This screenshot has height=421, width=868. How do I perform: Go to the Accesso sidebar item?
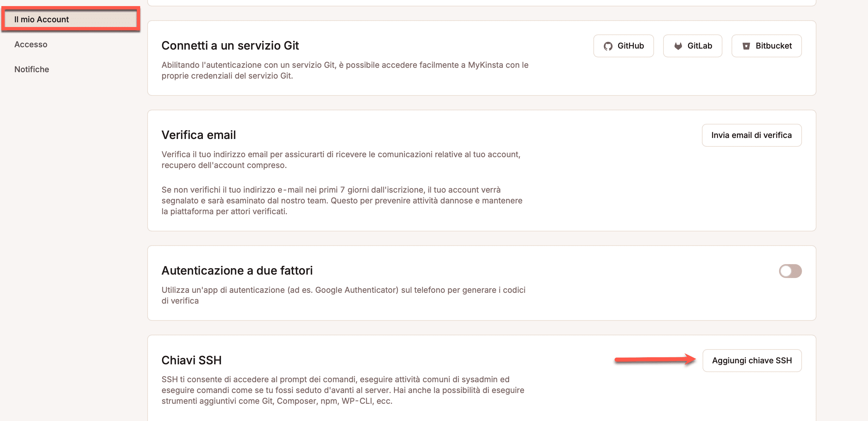tap(31, 45)
